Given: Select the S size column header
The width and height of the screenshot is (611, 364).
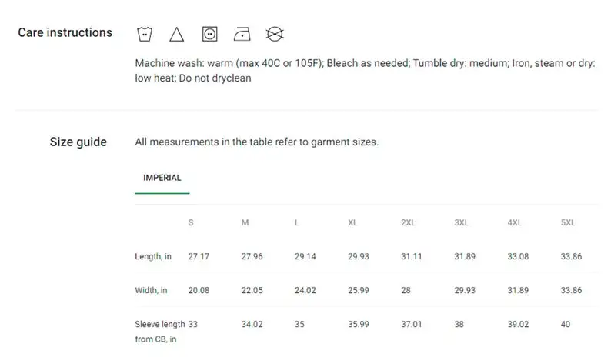Looking at the screenshot, I should tap(191, 222).
